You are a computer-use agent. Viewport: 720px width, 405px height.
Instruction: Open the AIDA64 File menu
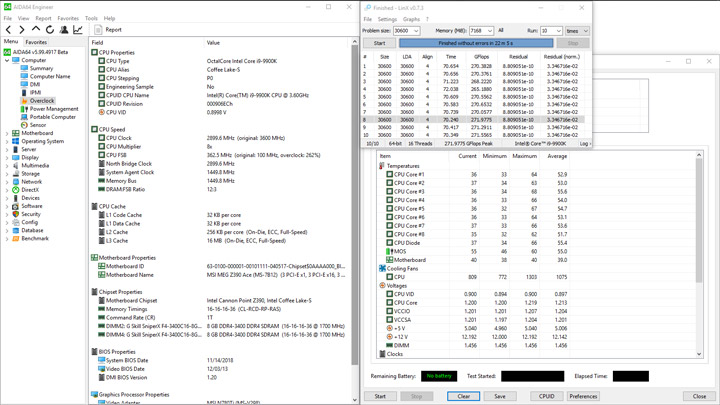[8, 18]
